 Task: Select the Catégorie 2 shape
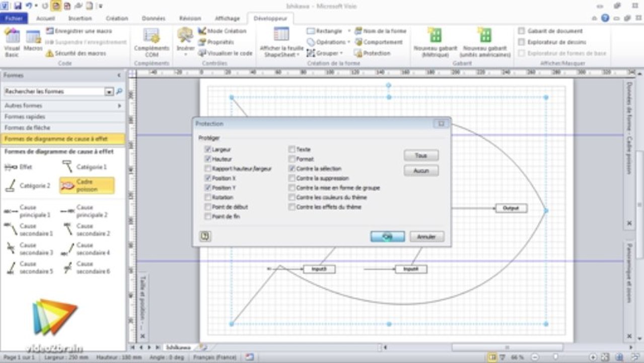coord(27,186)
